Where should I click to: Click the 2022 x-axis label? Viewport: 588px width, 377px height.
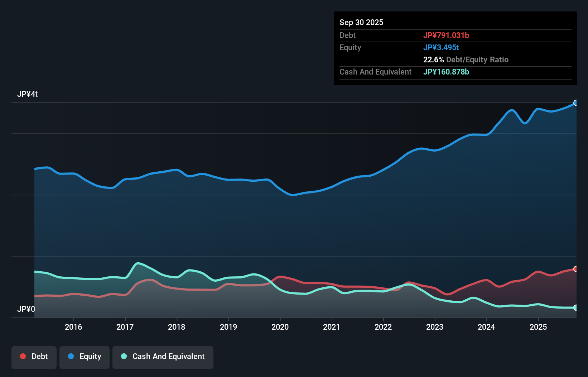(x=383, y=327)
